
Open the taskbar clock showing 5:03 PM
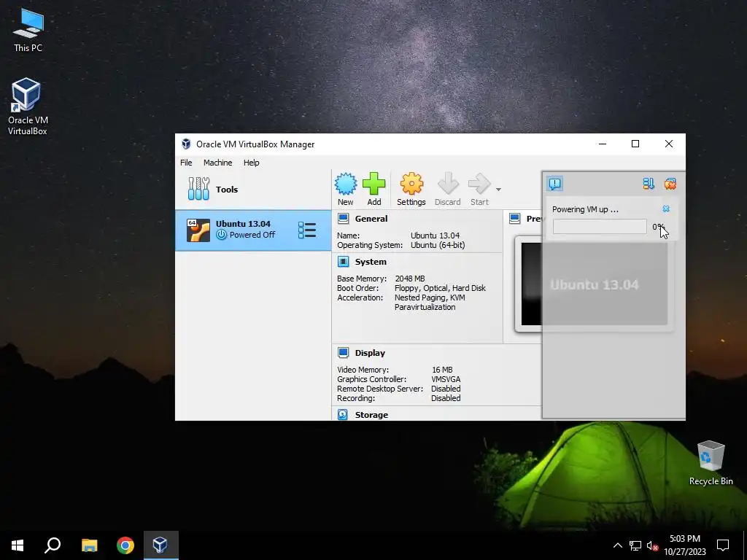point(685,545)
